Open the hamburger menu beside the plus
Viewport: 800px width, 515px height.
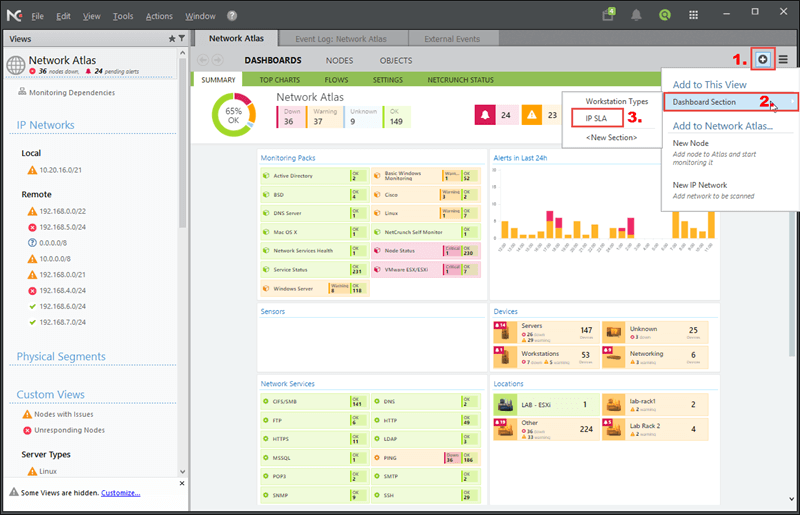(783, 60)
